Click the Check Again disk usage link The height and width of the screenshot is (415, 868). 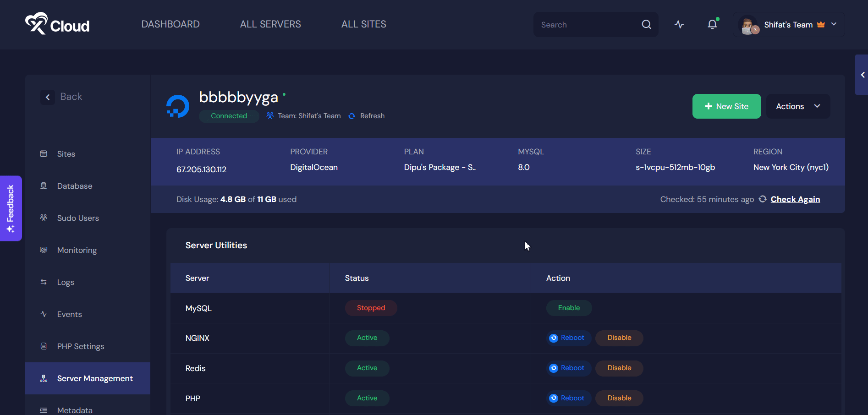click(795, 199)
